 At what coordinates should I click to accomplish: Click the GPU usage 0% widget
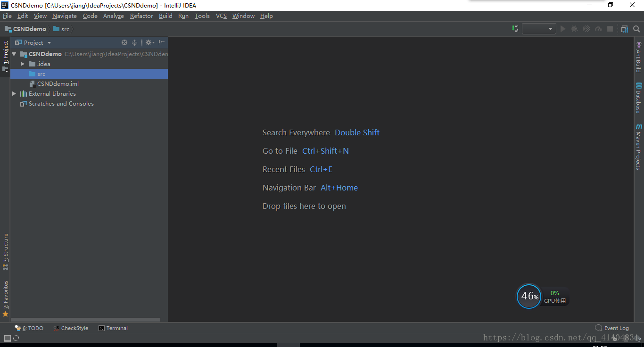[555, 297]
